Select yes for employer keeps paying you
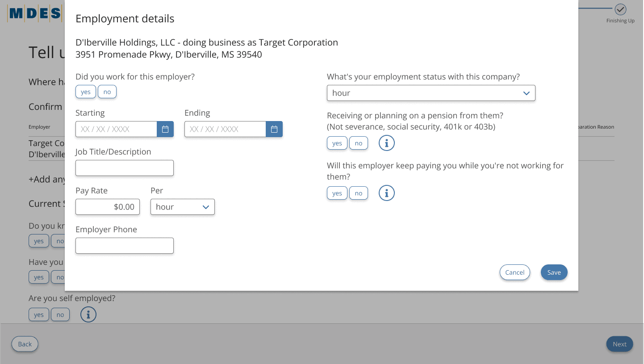The width and height of the screenshot is (644, 364). [x=337, y=193]
